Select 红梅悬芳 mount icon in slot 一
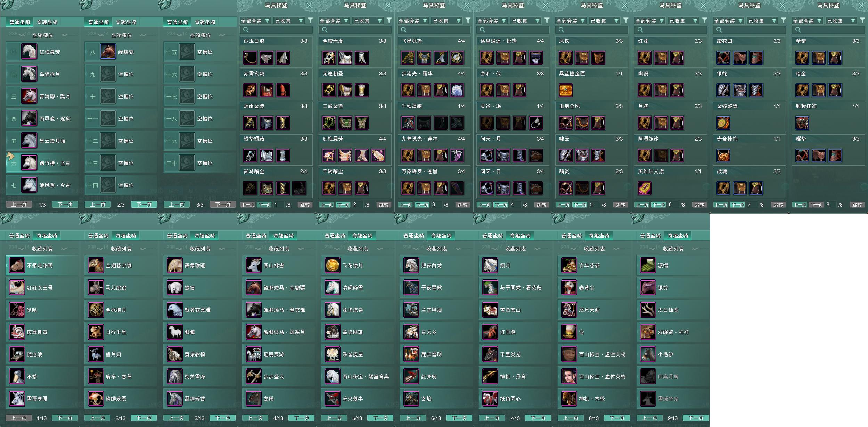This screenshot has width=868, height=427. pyautogui.click(x=29, y=52)
